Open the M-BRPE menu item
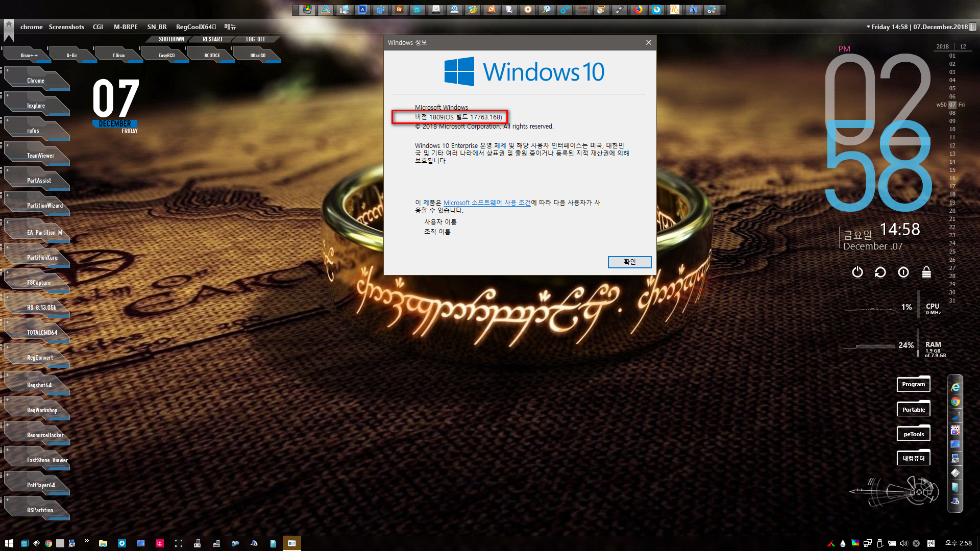This screenshot has width=980, height=551. pyautogui.click(x=126, y=27)
